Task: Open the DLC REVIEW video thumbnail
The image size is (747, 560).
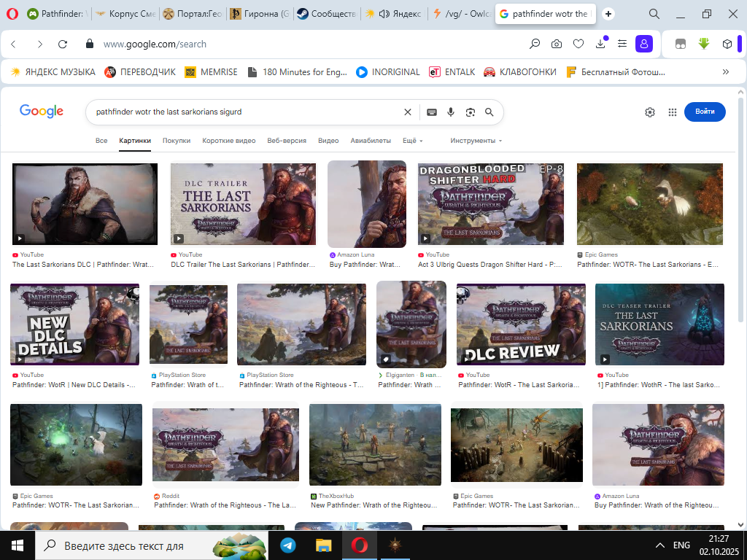Action: [521, 324]
